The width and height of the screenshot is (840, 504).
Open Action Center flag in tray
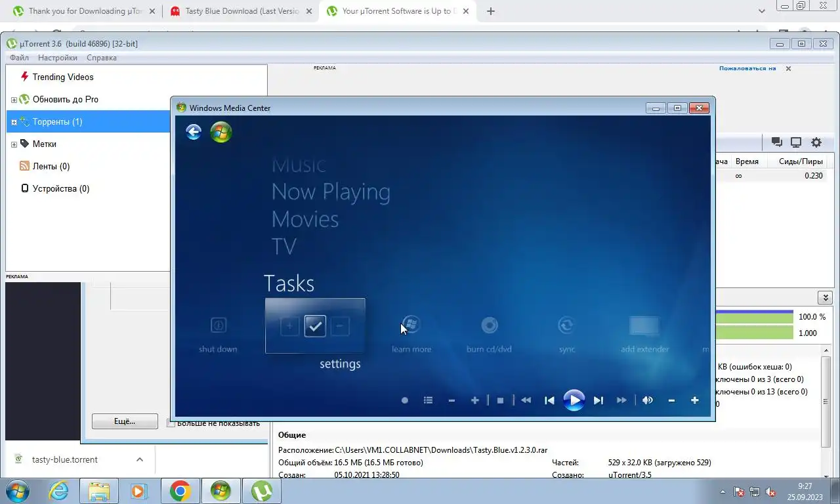[739, 492]
